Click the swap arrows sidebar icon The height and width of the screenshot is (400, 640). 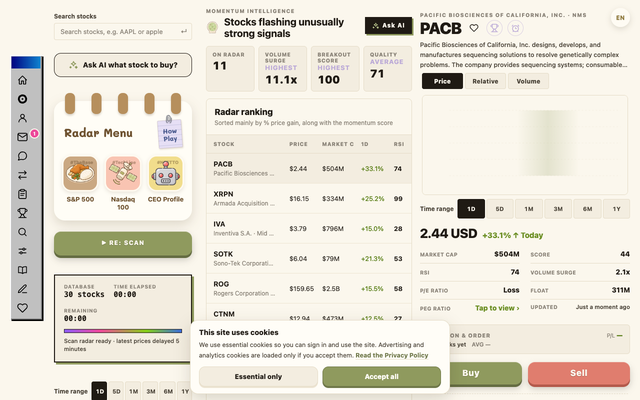22,175
